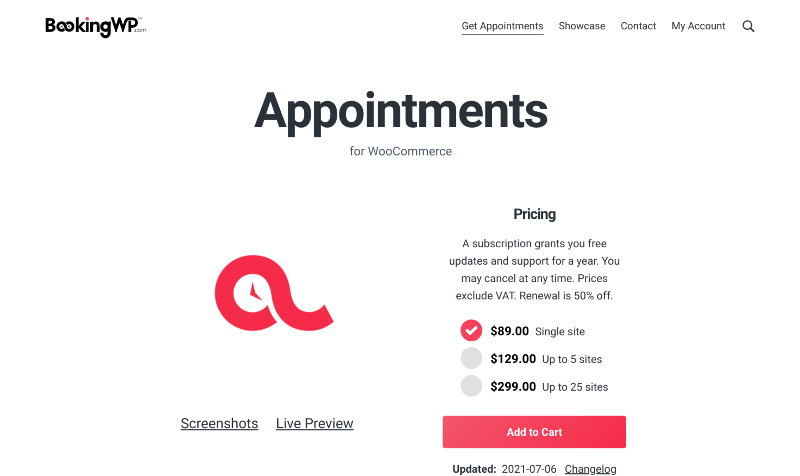Click the large Appointments page heading

tap(401, 109)
